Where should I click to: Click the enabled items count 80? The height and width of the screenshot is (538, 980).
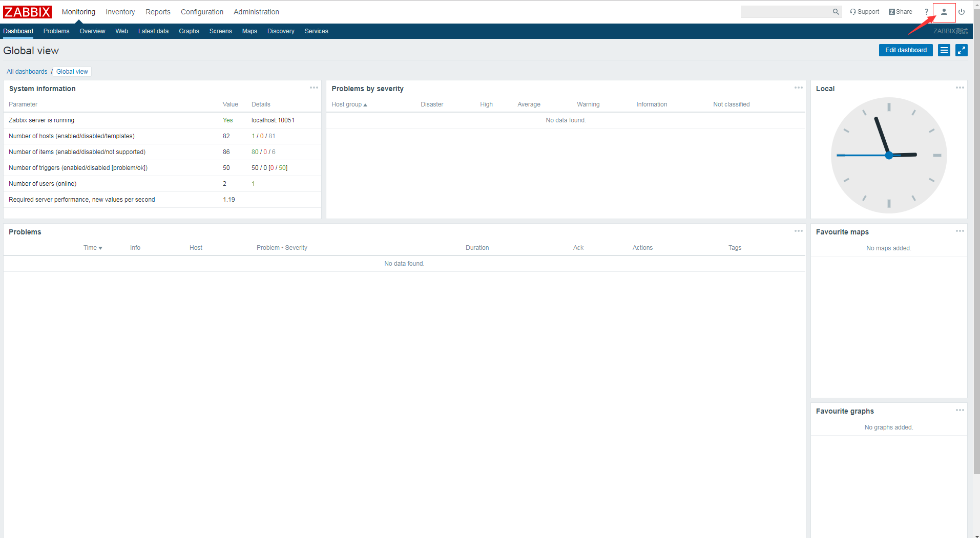point(255,152)
